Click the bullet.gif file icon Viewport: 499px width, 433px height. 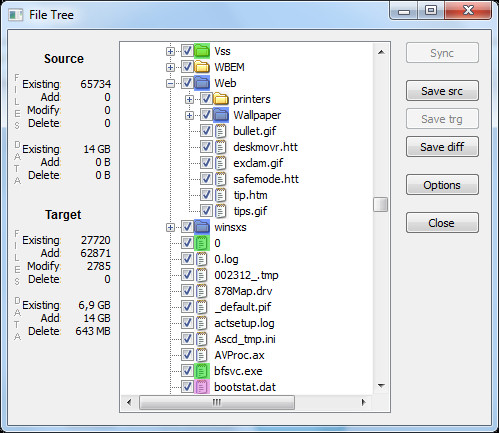click(x=220, y=131)
